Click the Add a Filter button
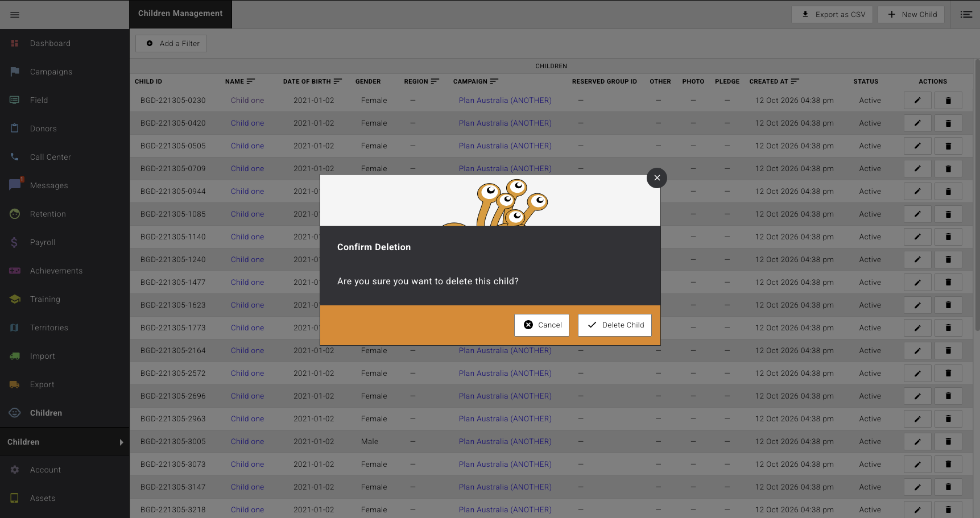This screenshot has height=518, width=980. (171, 44)
